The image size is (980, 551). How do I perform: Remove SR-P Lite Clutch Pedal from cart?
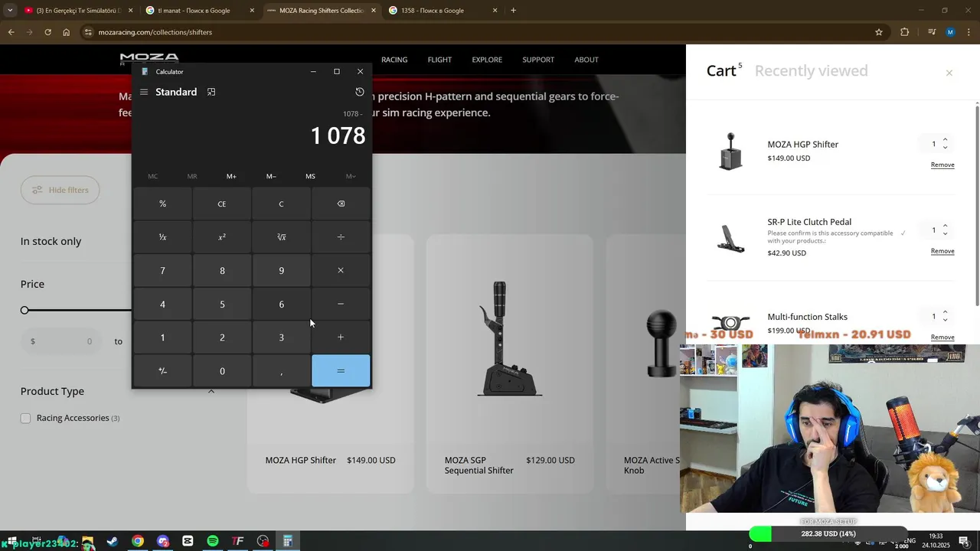(942, 251)
